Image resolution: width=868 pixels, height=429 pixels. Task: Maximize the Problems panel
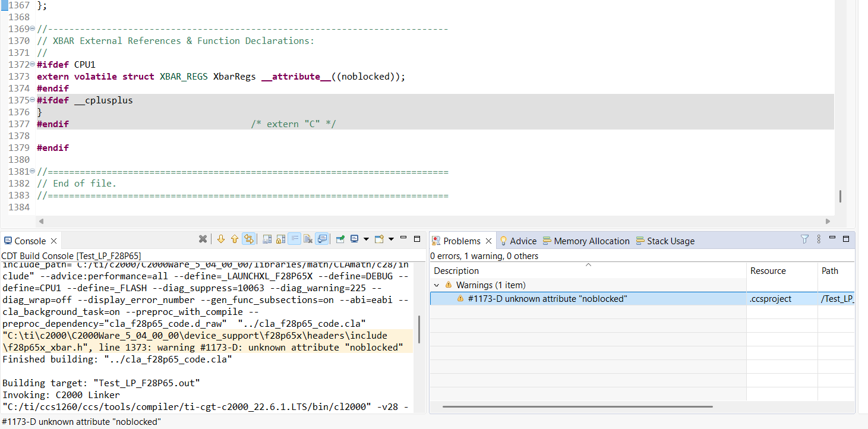coord(846,239)
